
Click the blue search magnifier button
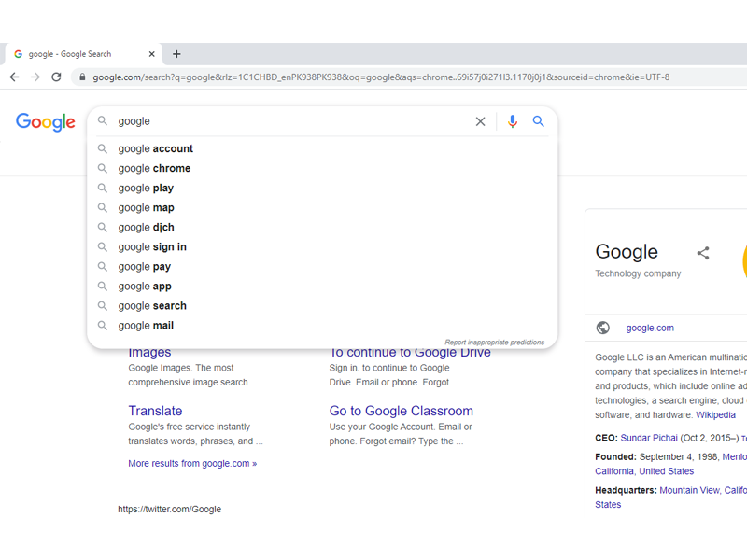click(x=539, y=121)
